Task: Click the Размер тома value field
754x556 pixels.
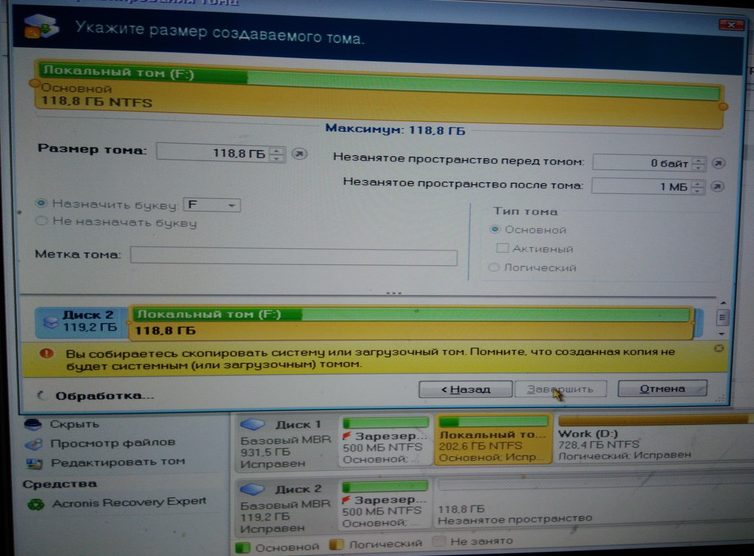Action: click(x=214, y=153)
